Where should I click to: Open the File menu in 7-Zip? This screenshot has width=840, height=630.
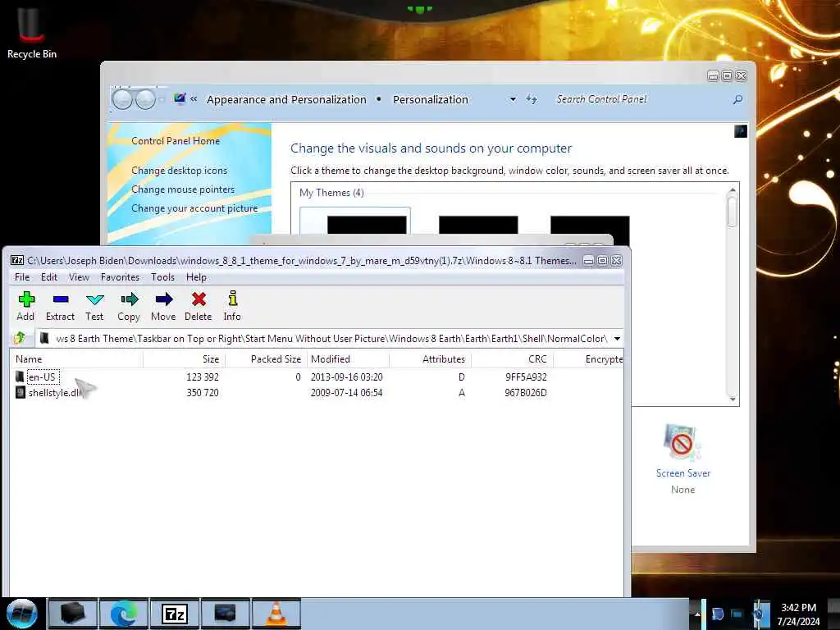[x=22, y=277]
